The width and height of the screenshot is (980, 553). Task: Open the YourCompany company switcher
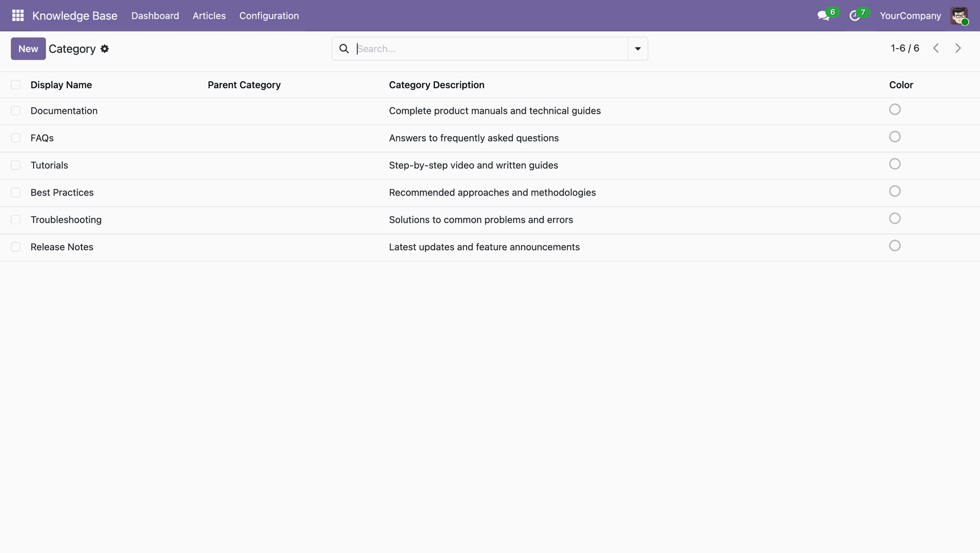tap(910, 16)
